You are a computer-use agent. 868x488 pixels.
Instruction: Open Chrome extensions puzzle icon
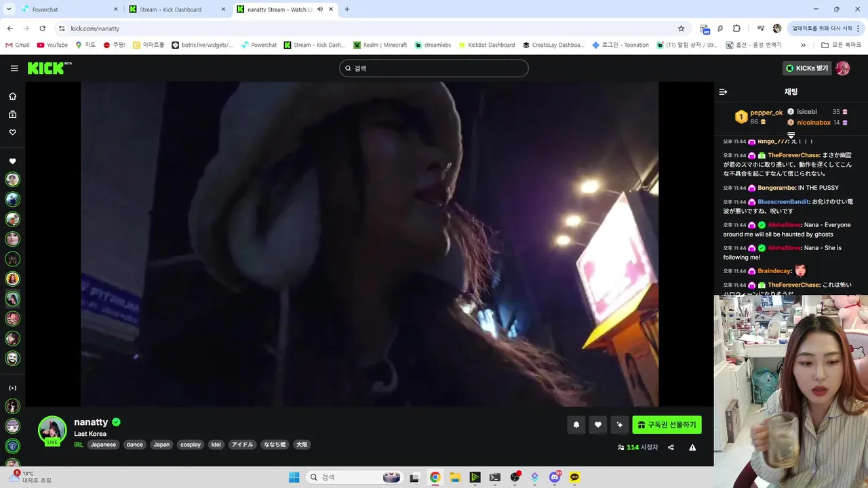click(x=737, y=28)
